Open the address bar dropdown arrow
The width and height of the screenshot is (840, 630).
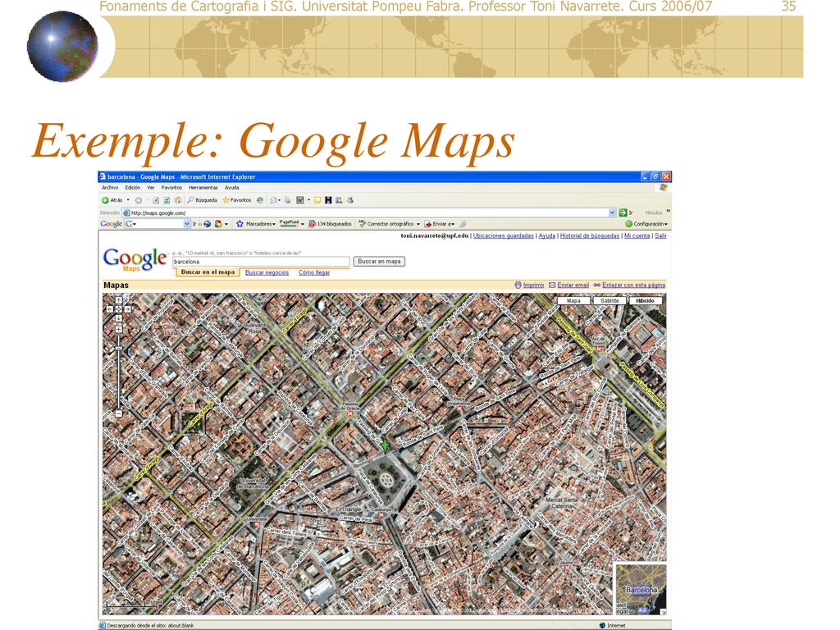(x=612, y=212)
